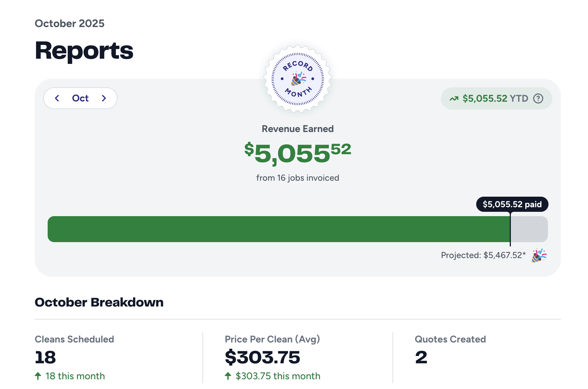Viewport: 588px width, 389px height.
Task: Click the Record Month badge
Action: [x=298, y=79]
